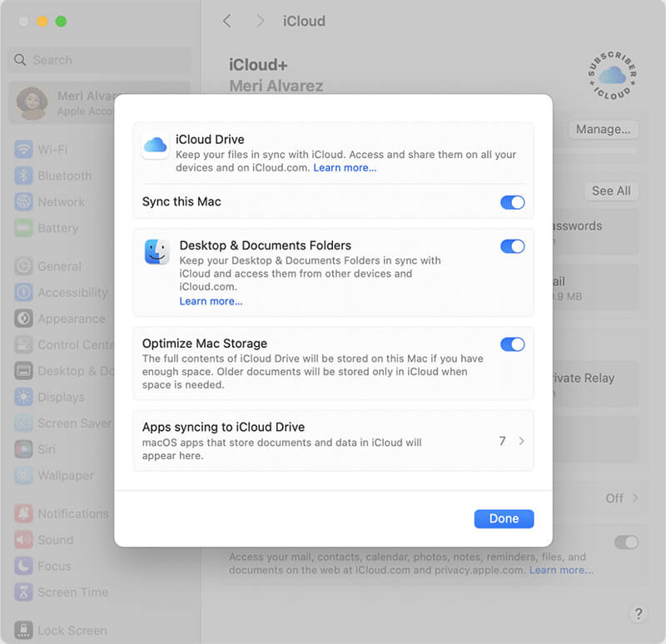The image size is (666, 644).
Task: Click the Accessibility sidebar icon
Action: pyautogui.click(x=22, y=292)
